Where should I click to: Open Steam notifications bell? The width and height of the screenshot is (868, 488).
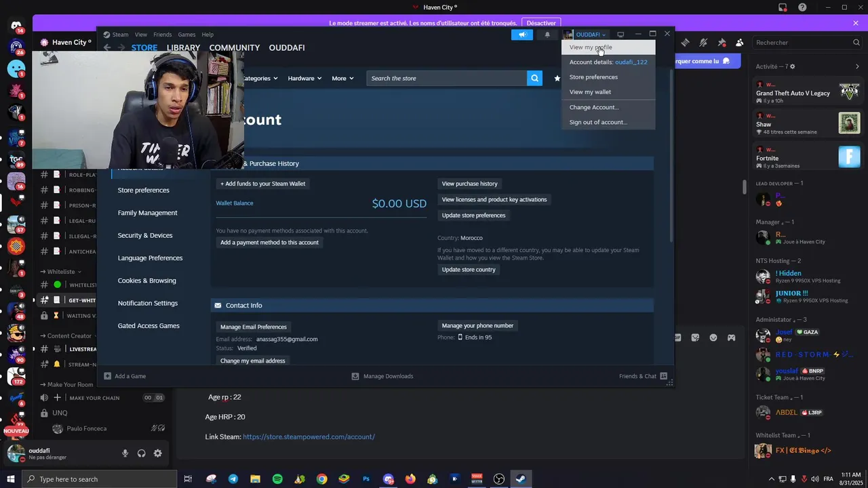547,35
